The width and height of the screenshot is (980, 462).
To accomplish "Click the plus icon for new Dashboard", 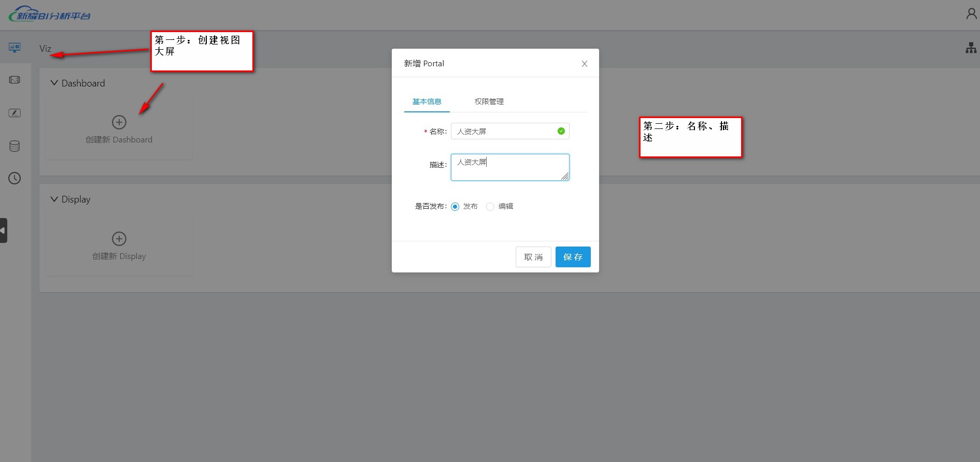I will pyautogui.click(x=119, y=122).
